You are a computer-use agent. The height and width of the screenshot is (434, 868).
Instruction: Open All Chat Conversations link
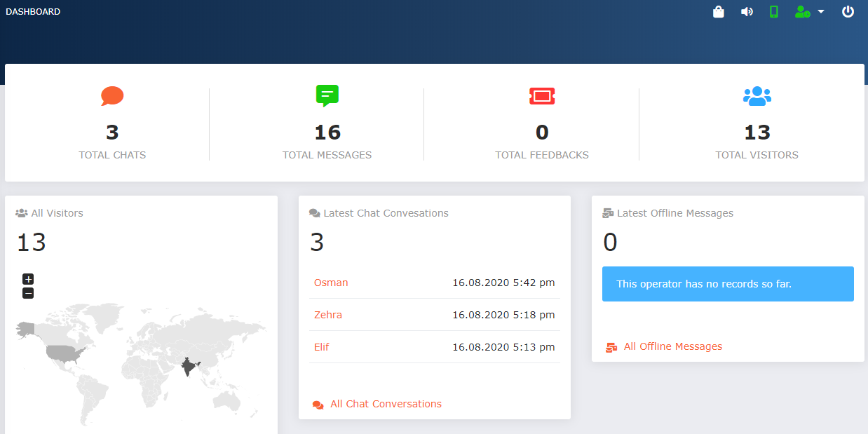[386, 404]
